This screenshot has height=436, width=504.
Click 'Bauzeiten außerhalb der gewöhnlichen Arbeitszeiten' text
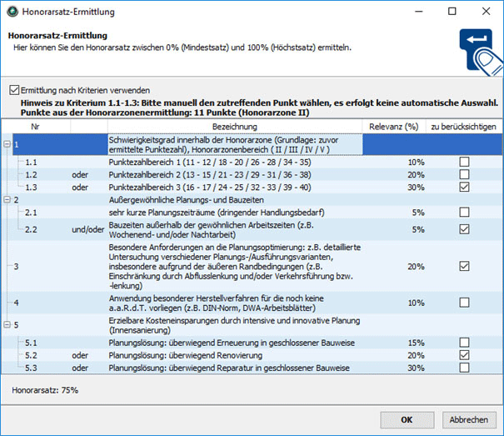(x=211, y=230)
